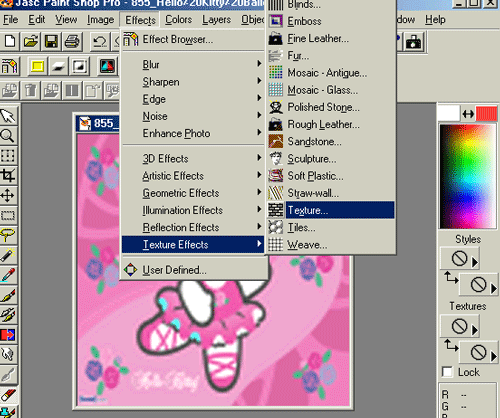Click the yellow square toolbar icon
This screenshot has height=418, width=500.
(37, 66)
